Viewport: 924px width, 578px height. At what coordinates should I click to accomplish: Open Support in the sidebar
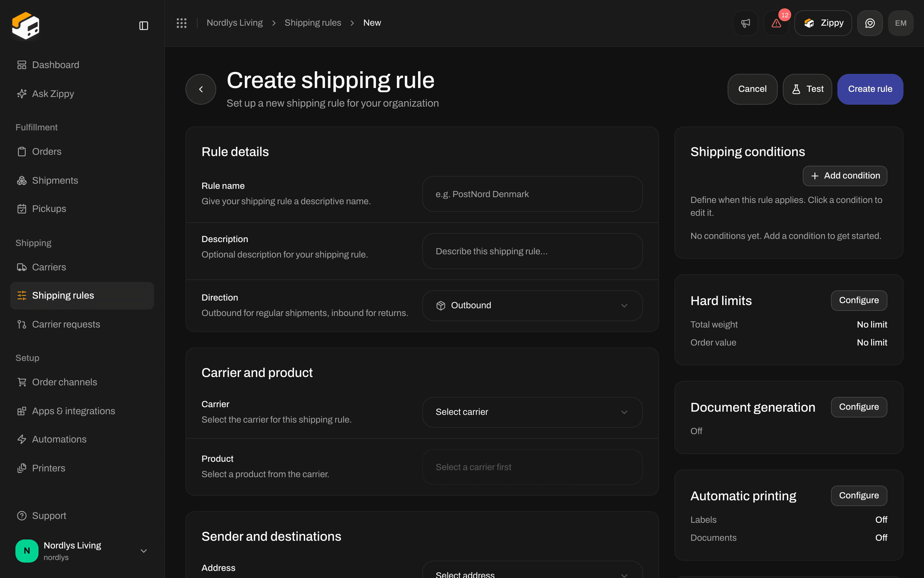pos(82,516)
